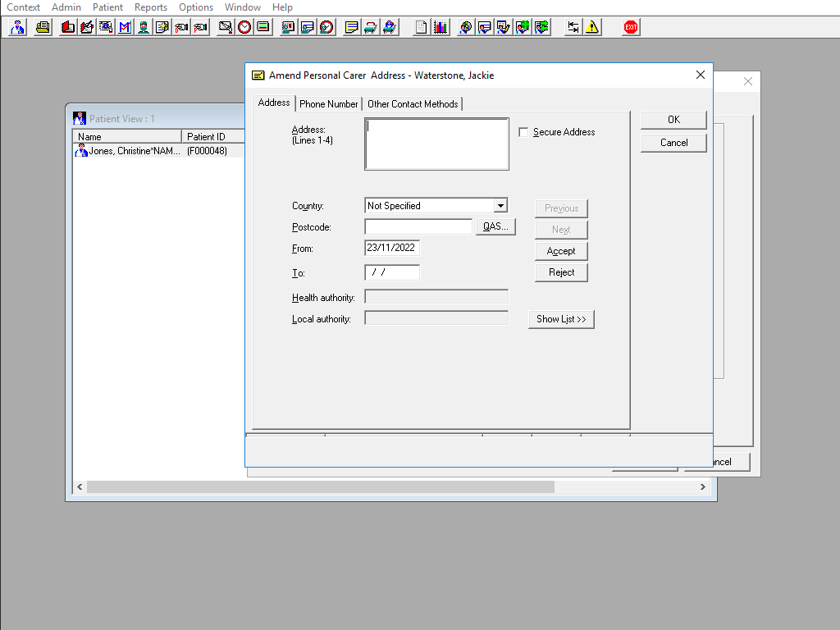Image resolution: width=840 pixels, height=630 pixels.
Task: Open the red book toolbar icon
Action: pyautogui.click(x=67, y=27)
